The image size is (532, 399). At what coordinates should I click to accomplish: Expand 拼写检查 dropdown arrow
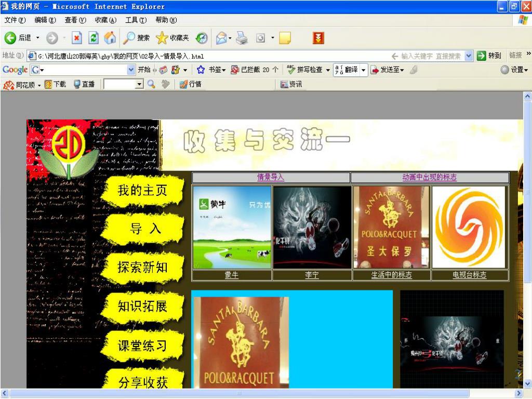pyautogui.click(x=328, y=70)
